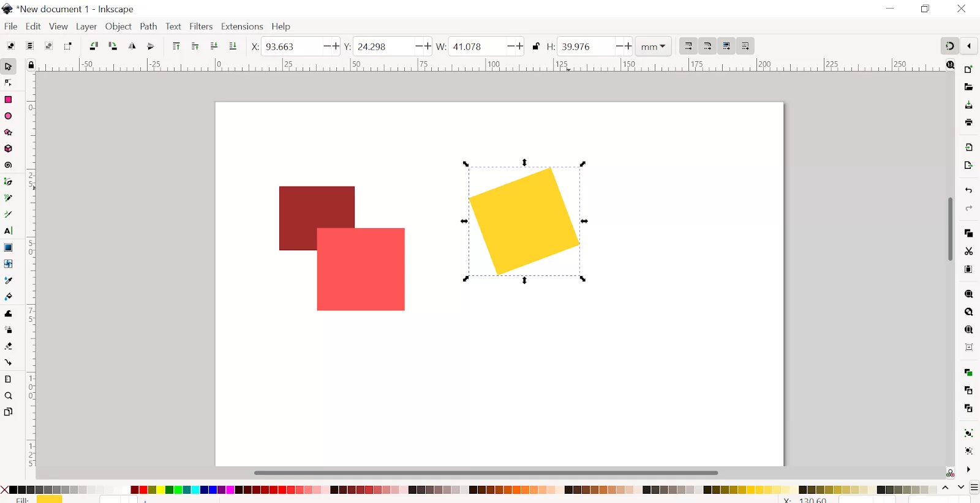Select the Zoom tool in toolbox
The height and width of the screenshot is (503, 980).
pos(9,397)
